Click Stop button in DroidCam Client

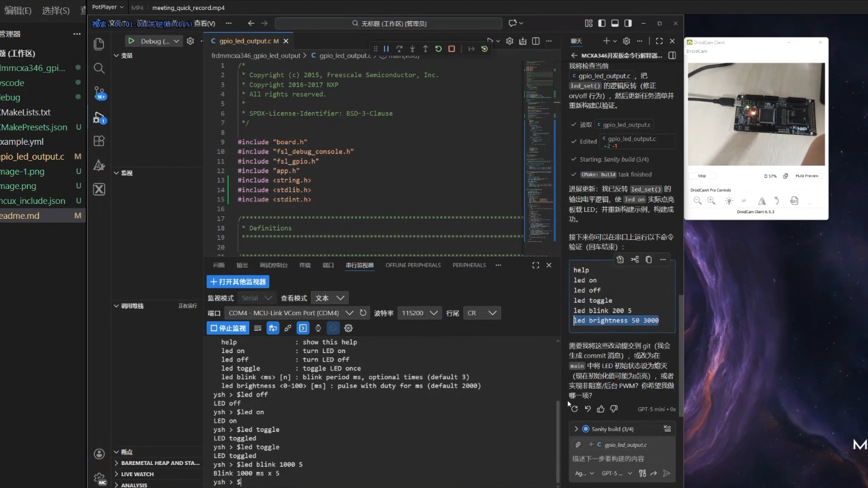pos(702,176)
